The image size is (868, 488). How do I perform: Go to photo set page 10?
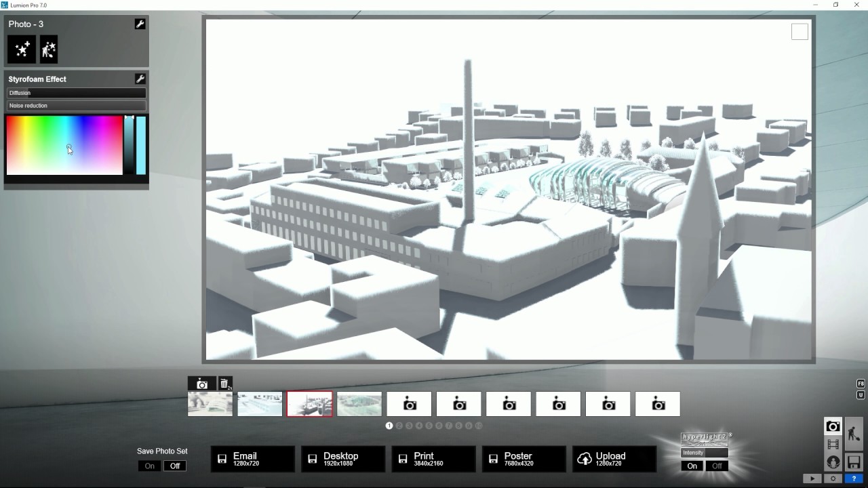pyautogui.click(x=479, y=426)
